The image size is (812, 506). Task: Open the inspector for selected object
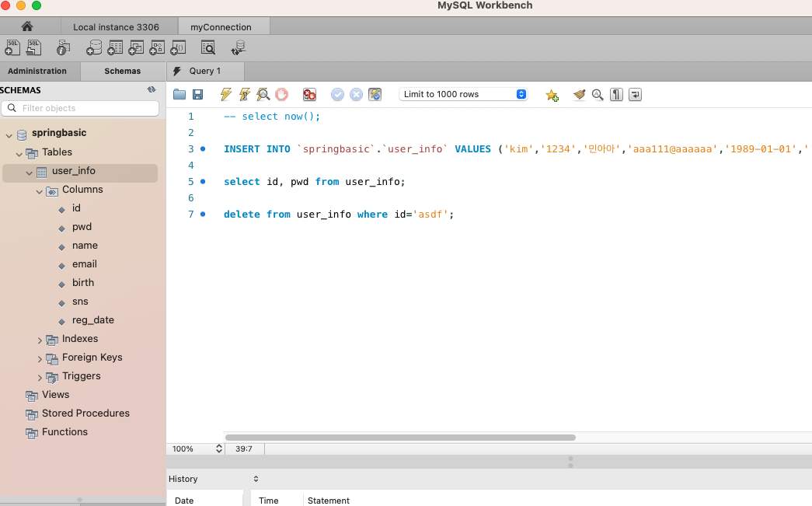(x=63, y=47)
